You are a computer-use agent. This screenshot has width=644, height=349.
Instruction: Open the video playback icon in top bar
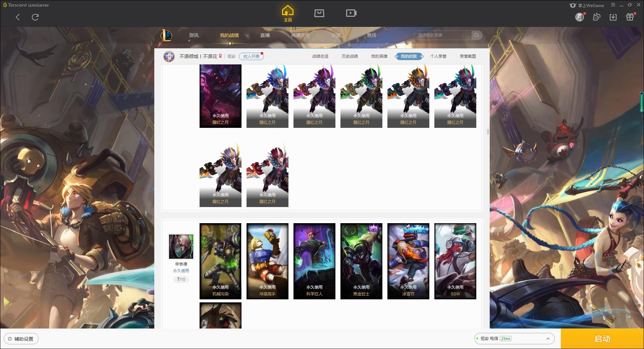[351, 13]
